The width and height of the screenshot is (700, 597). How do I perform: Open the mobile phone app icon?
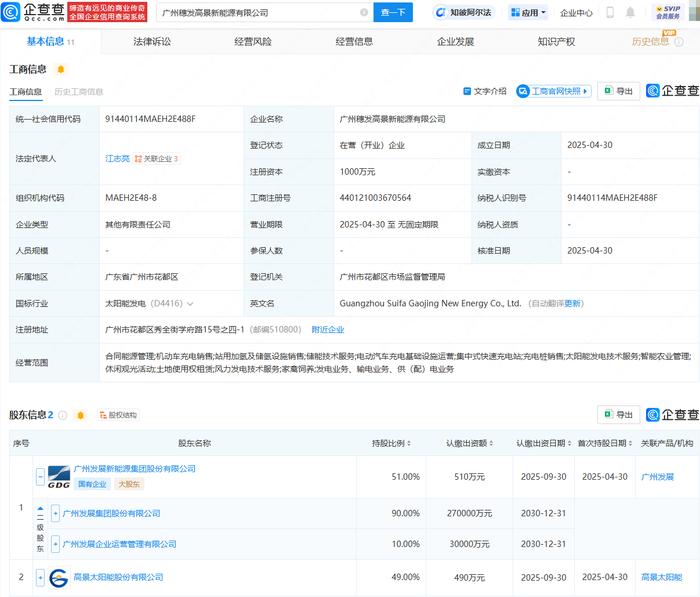610,13
